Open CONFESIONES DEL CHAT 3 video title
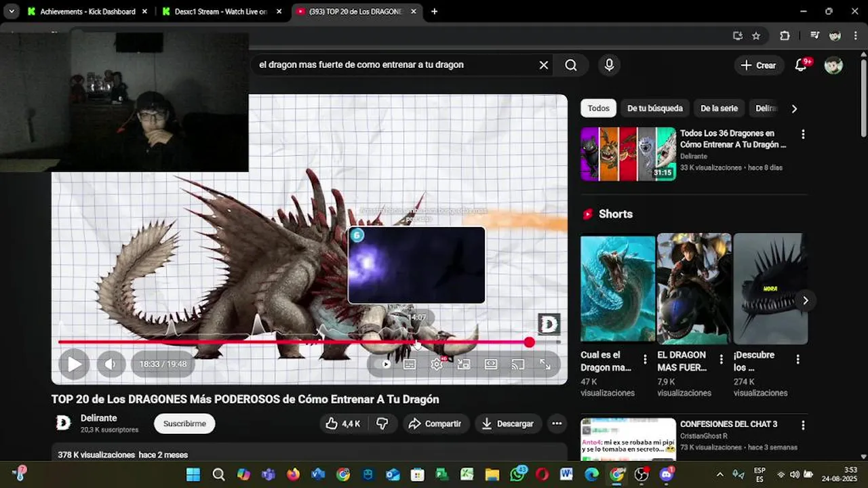Viewport: 868px width, 488px height. 728,424
